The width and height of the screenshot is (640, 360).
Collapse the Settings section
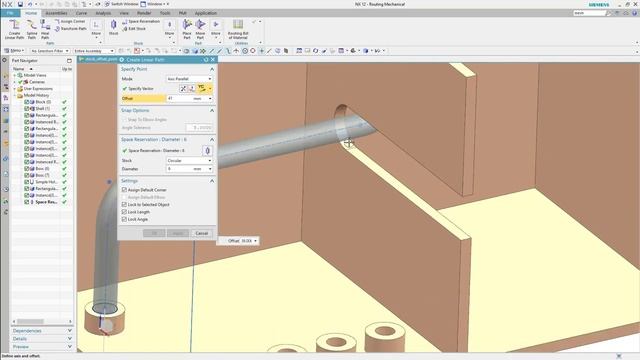212,181
